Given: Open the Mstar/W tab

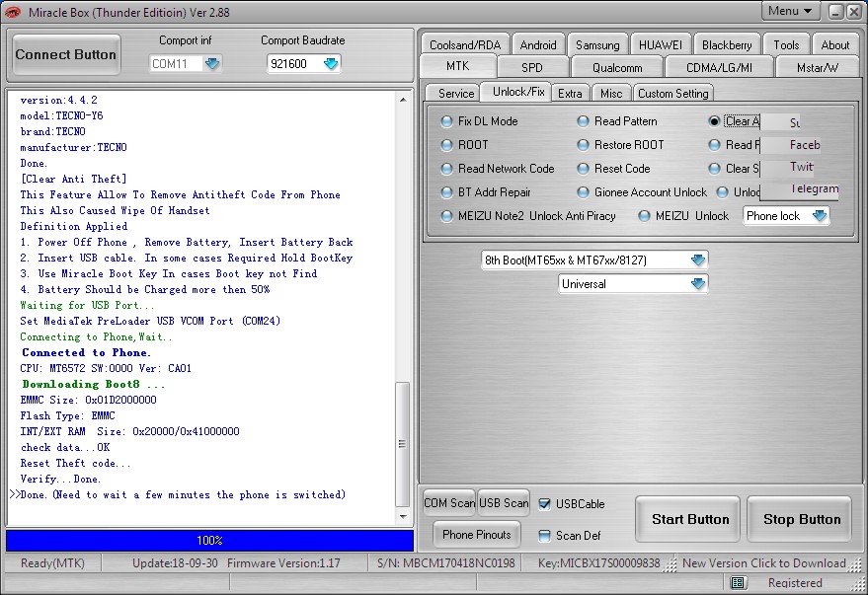Looking at the screenshot, I should coord(818,67).
